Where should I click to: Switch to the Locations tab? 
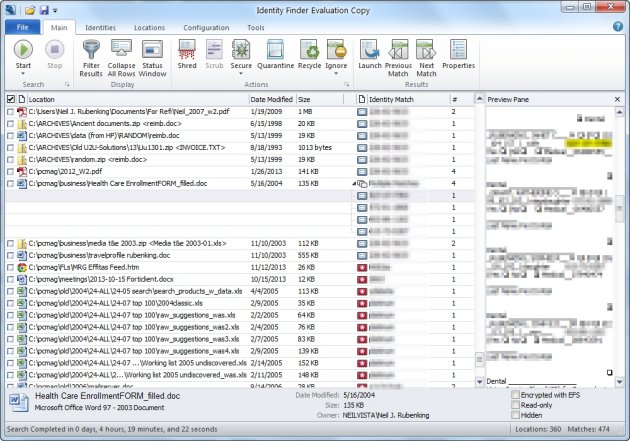(149, 28)
